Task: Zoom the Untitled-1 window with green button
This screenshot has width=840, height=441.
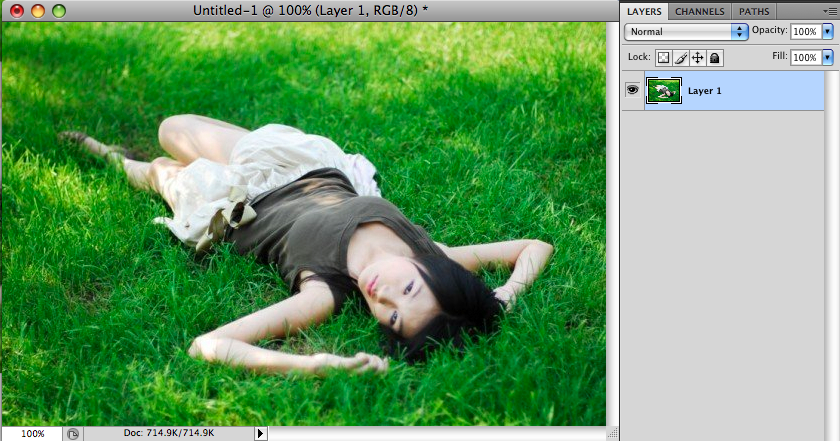Action: coord(58,11)
